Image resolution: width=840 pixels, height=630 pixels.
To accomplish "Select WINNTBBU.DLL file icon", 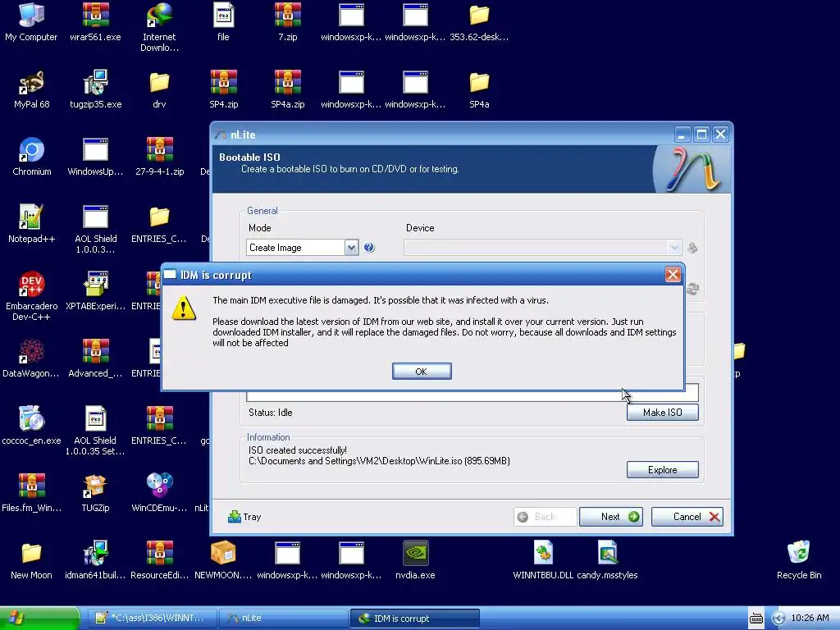I will pyautogui.click(x=543, y=561).
